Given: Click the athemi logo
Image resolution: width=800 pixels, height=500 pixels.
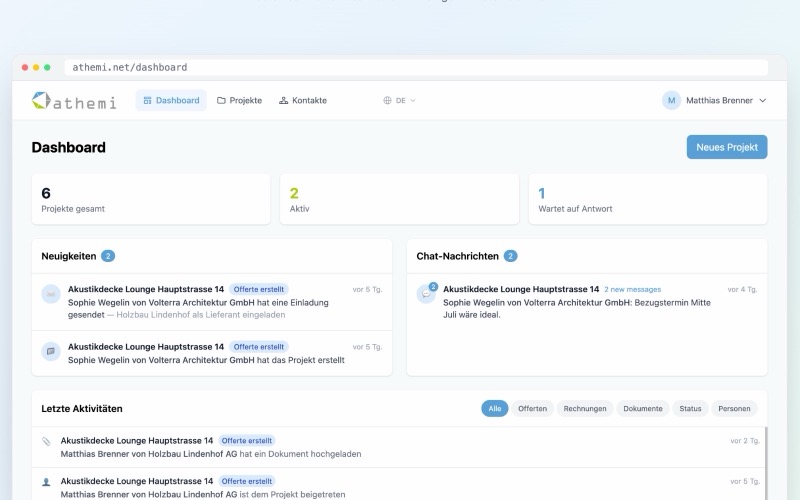Looking at the screenshot, I should [74, 101].
